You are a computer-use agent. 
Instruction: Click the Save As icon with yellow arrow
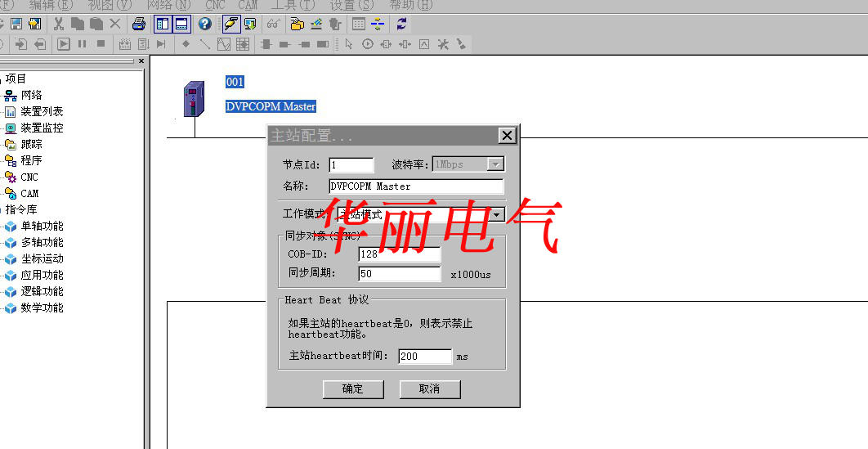click(x=35, y=24)
